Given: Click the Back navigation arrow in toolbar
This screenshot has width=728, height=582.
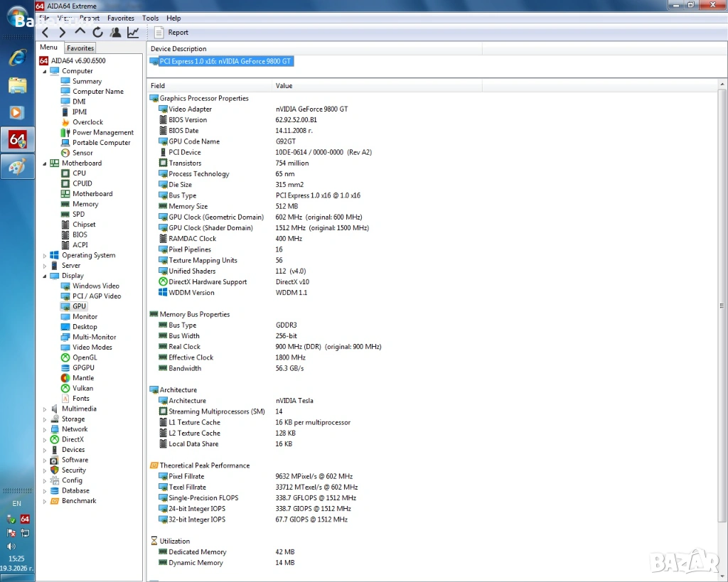Looking at the screenshot, I should [45, 33].
